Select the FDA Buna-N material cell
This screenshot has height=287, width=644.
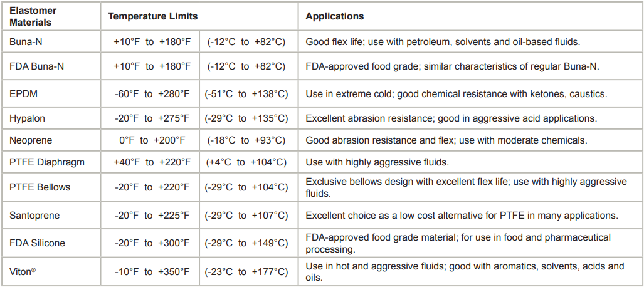[37, 66]
